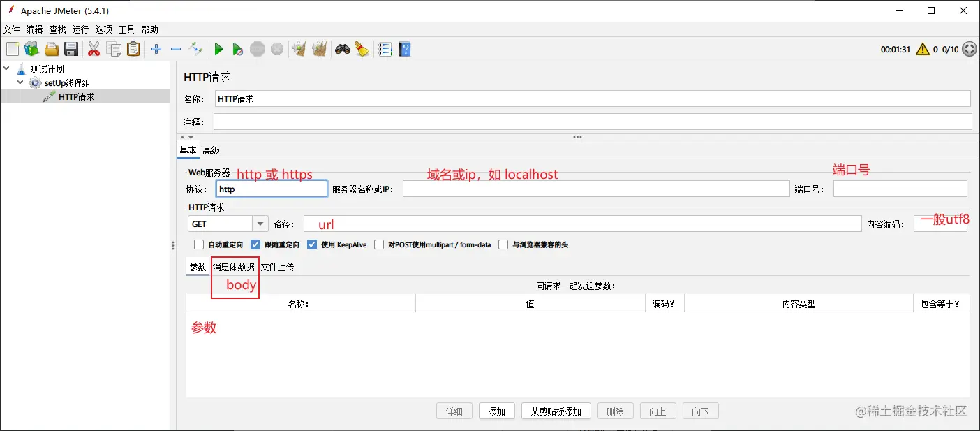Screen dimensions: 980x431
Task: Collapse the setUp线程组 tree node
Action: [x=20, y=83]
